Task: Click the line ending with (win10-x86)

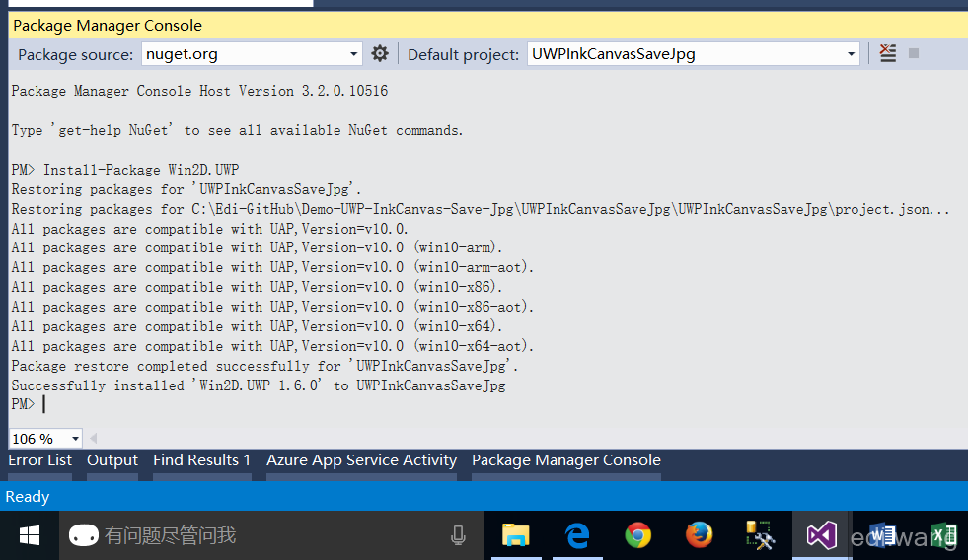Action: pos(257,287)
